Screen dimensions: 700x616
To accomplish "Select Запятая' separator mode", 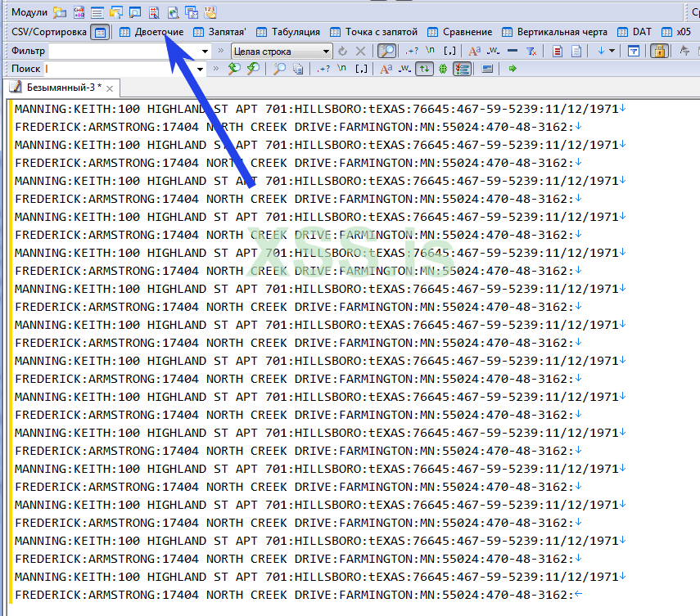I will (219, 32).
